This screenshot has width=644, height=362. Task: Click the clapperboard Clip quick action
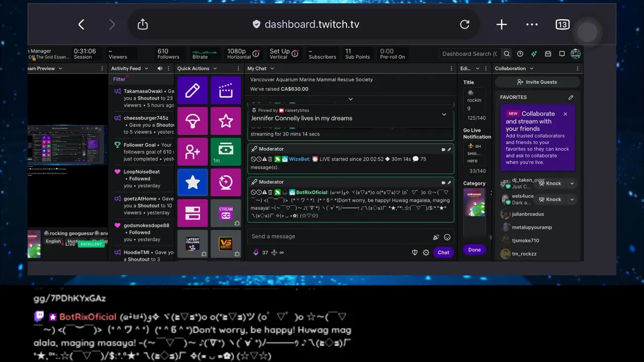225,90
